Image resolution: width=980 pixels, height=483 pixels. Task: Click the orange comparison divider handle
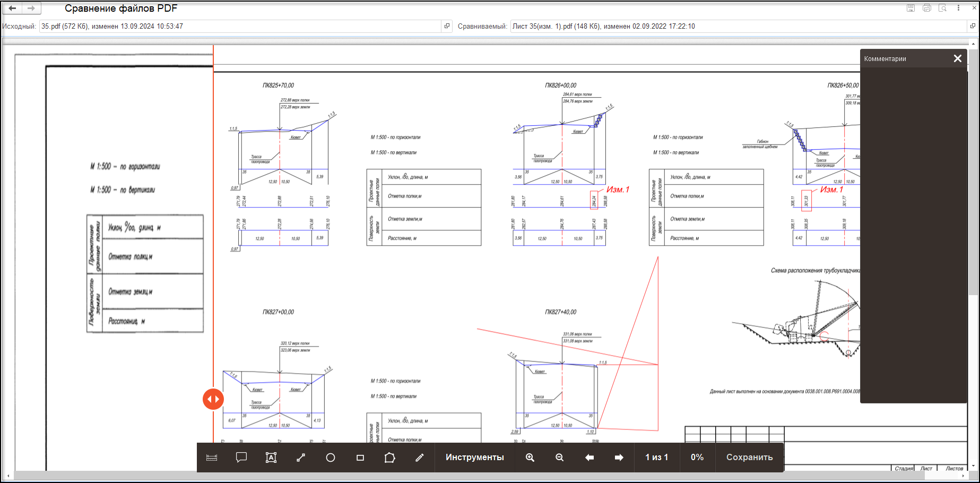point(213,399)
